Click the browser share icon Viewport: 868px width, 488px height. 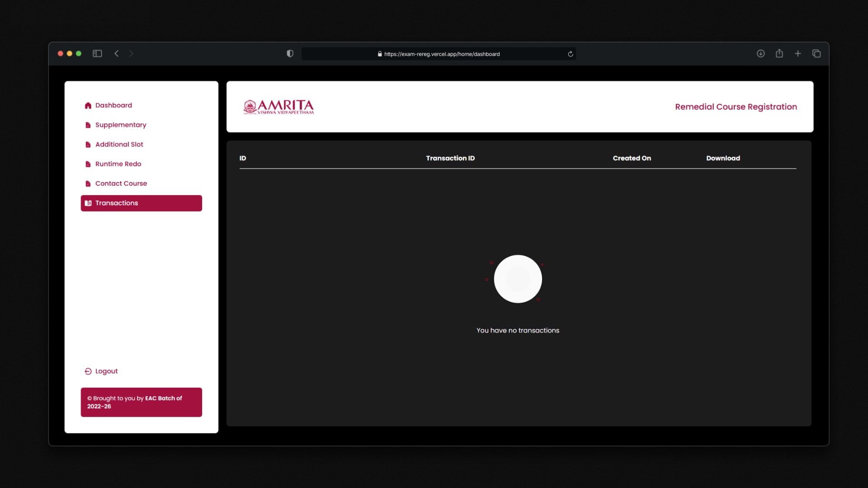(x=779, y=53)
